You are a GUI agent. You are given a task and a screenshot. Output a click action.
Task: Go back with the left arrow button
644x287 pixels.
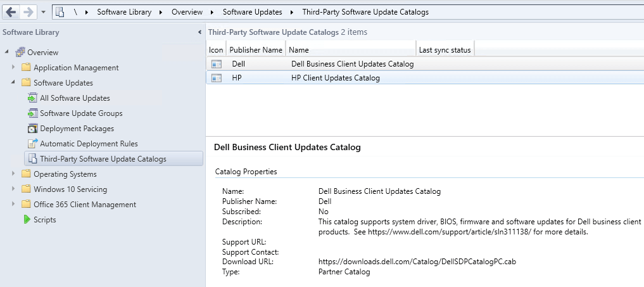[11, 12]
